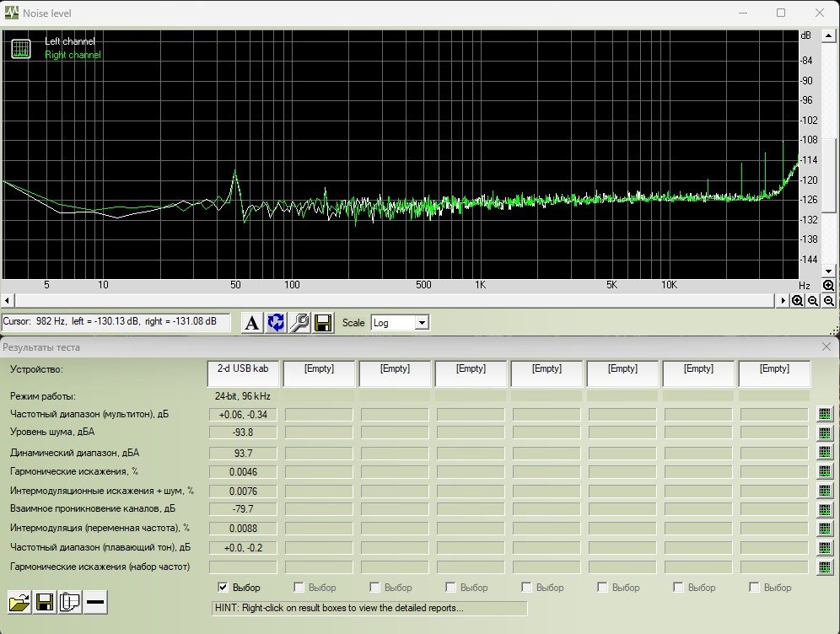Show the graph for Гармонические искажения, % row

click(825, 471)
